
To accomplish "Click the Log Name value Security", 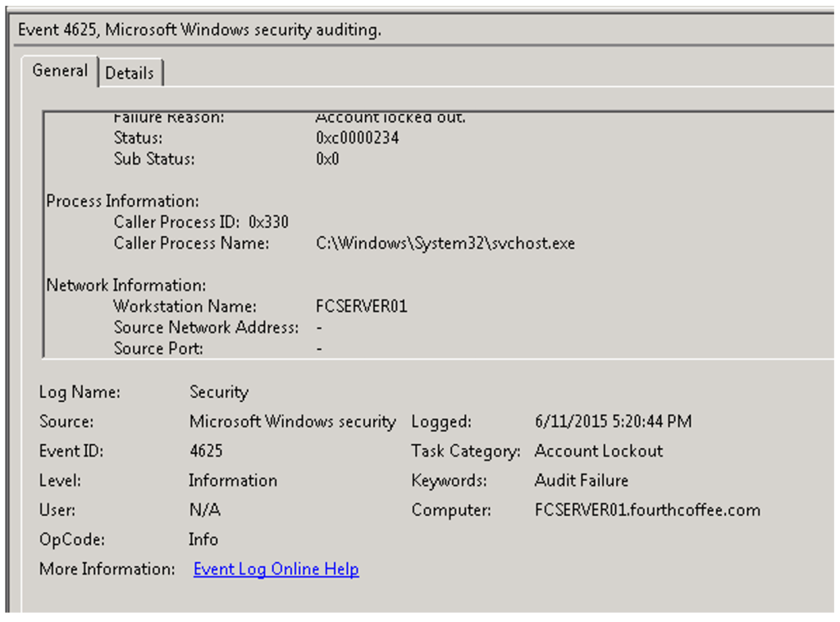I will pos(218,392).
